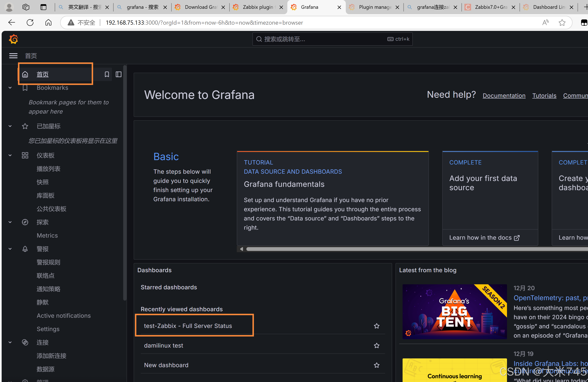Screen dimensions: 588x382
Task: Switch to the Plugin management browser tab
Action: point(374,7)
